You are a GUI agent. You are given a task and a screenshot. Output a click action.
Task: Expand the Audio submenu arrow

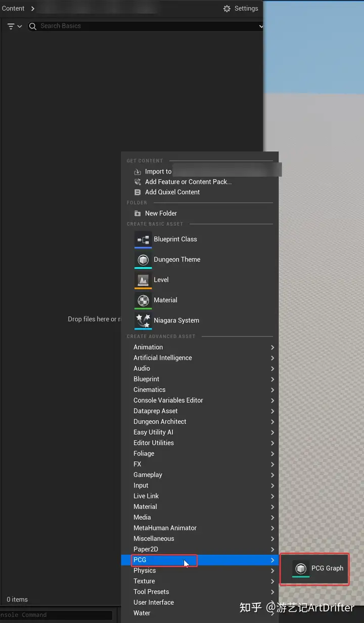coord(272,368)
